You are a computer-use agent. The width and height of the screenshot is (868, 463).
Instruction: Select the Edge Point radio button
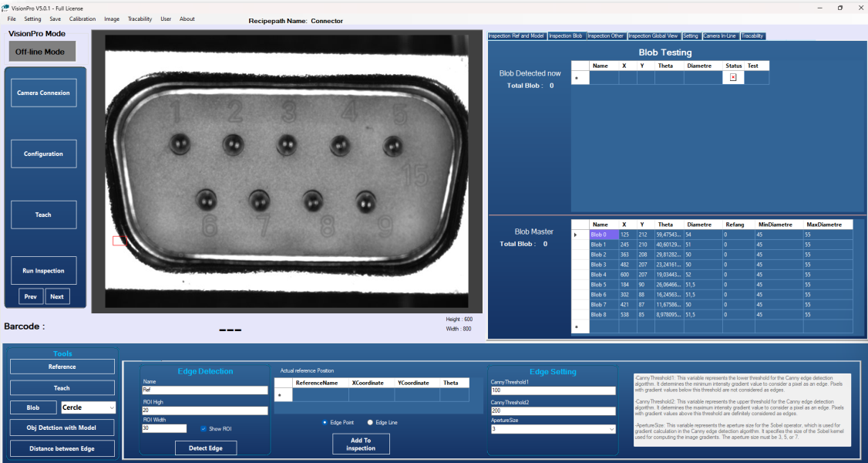pos(325,422)
